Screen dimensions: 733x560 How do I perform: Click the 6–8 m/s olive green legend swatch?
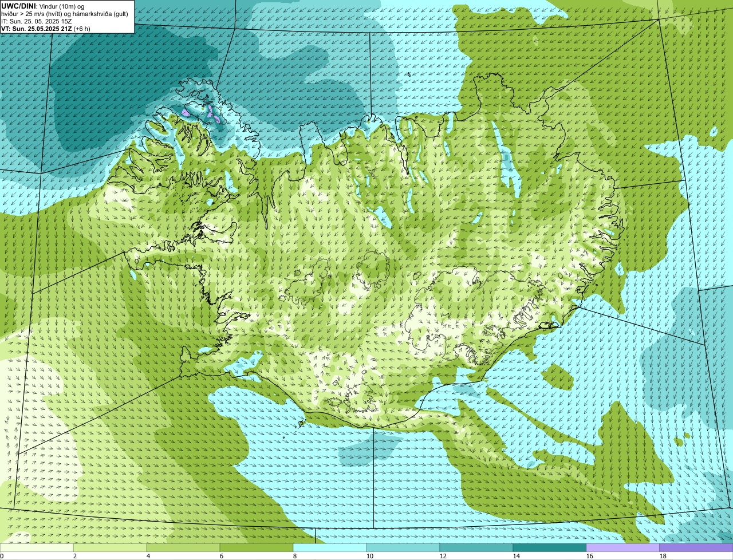coord(257,547)
